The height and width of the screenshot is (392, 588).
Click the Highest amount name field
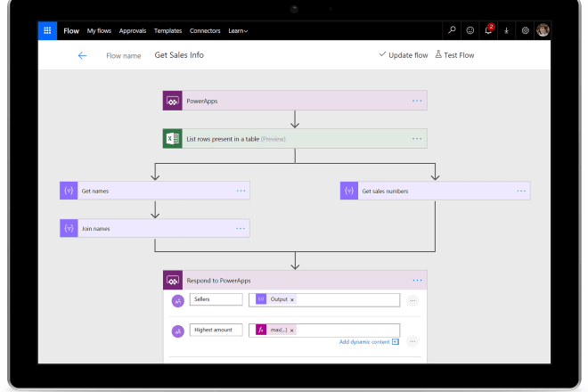(x=216, y=330)
